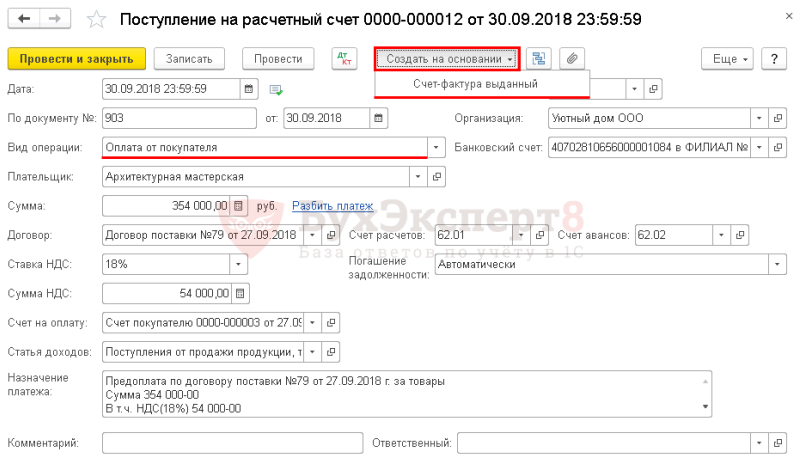The image size is (800, 458).
Task: Open Плательщик details with open-form icon
Action: click(x=437, y=177)
